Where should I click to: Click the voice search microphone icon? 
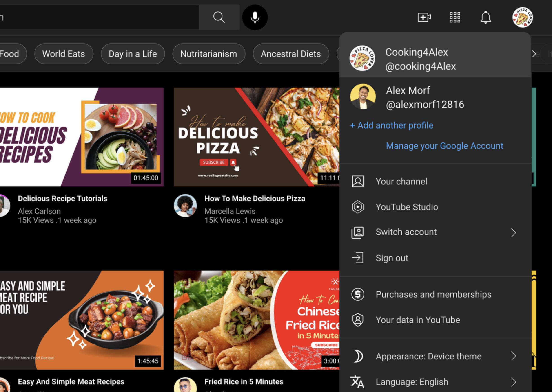tap(255, 17)
